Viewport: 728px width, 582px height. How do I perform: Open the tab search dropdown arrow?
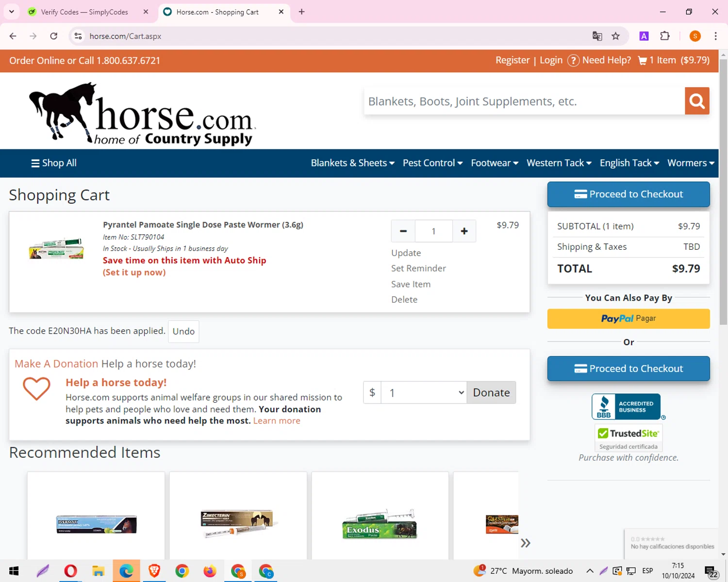pos(12,12)
